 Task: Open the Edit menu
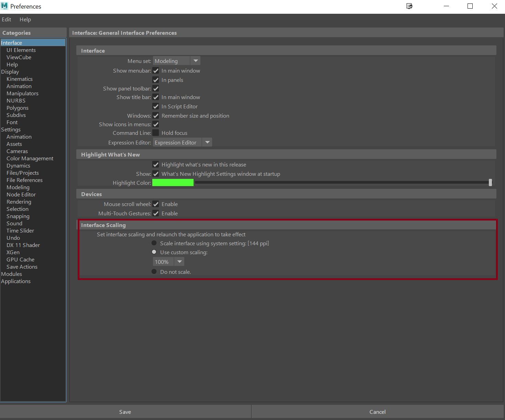[6, 19]
